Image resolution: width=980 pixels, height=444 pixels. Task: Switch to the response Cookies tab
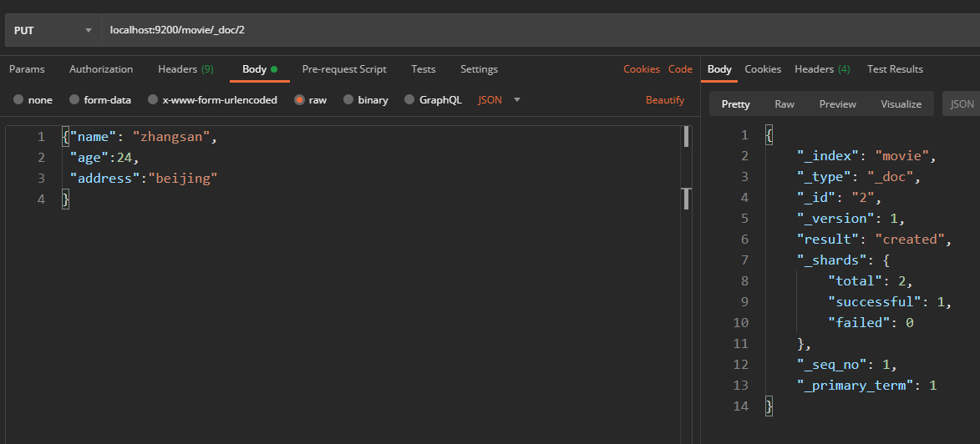(763, 69)
